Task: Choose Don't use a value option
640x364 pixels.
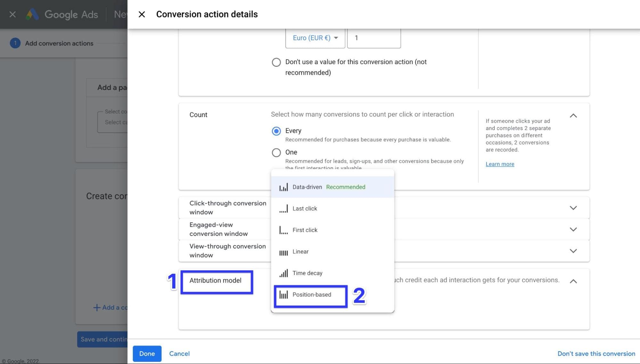Action: click(x=276, y=62)
